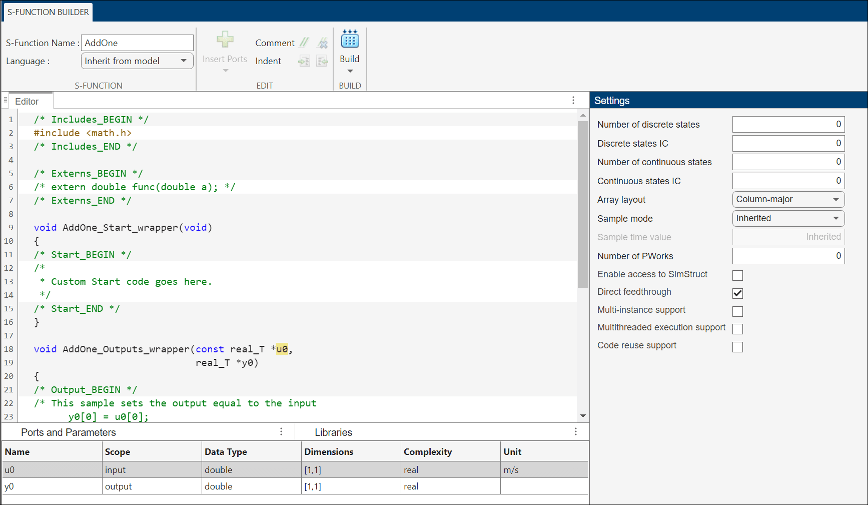Open the Language dropdown
Viewport: 868px width, 505px height.
pyautogui.click(x=137, y=61)
